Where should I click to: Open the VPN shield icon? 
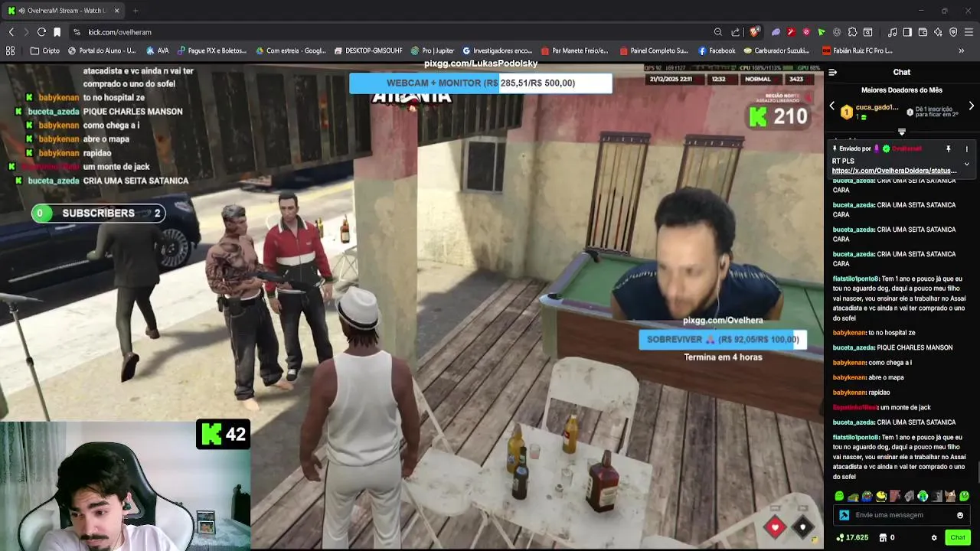tap(953, 32)
